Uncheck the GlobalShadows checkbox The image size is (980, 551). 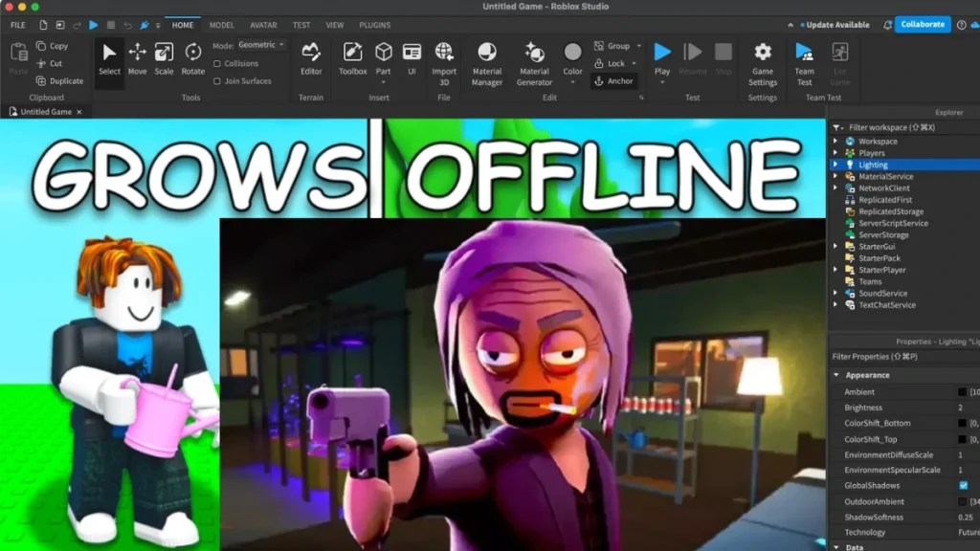point(963,485)
